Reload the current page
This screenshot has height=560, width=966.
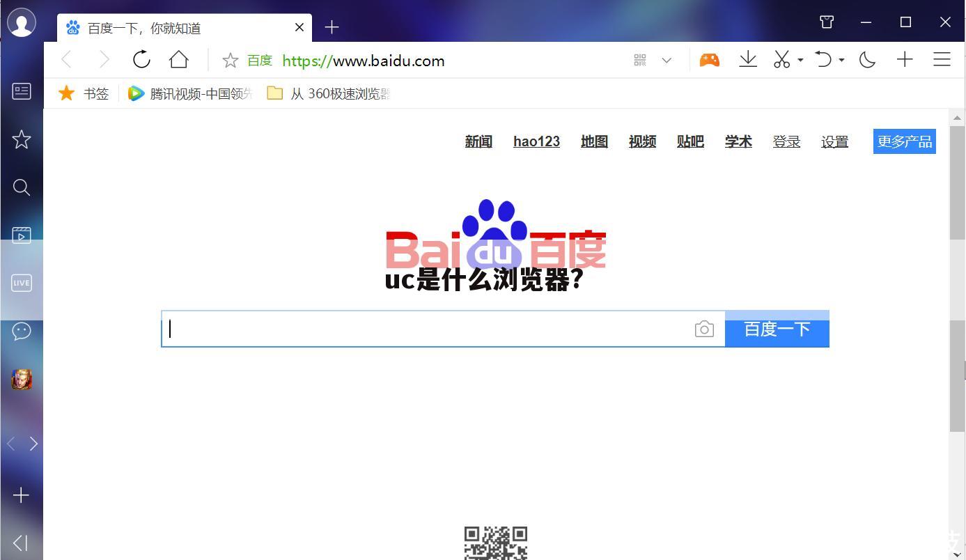coord(141,60)
